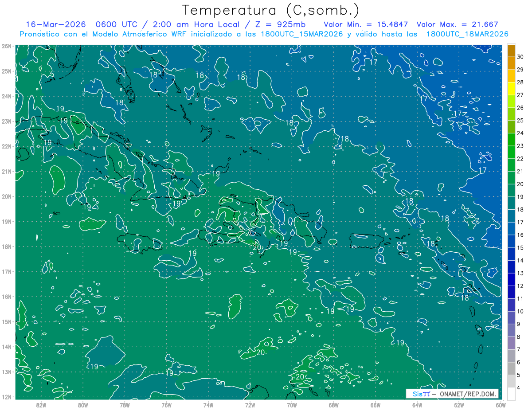Click the '24N' latitude label
Screen dimensions: 532x411
[7, 96]
